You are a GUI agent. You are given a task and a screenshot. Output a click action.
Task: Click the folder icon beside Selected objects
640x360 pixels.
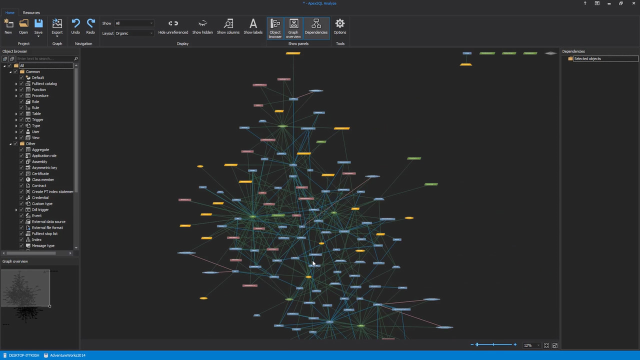tap(570, 59)
